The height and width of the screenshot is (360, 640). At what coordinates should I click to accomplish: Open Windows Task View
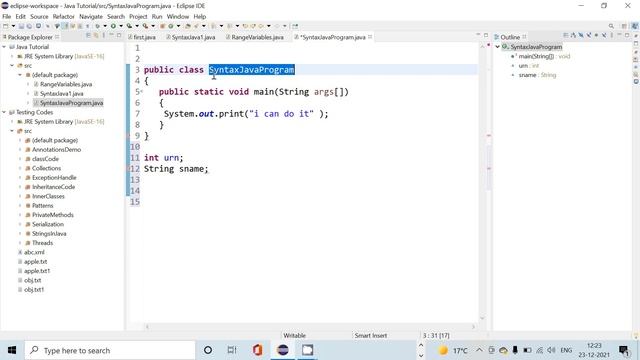tap(232, 350)
